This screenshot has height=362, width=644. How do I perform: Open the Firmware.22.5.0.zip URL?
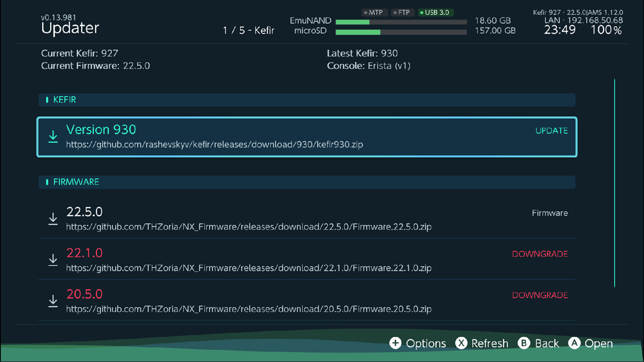click(249, 227)
